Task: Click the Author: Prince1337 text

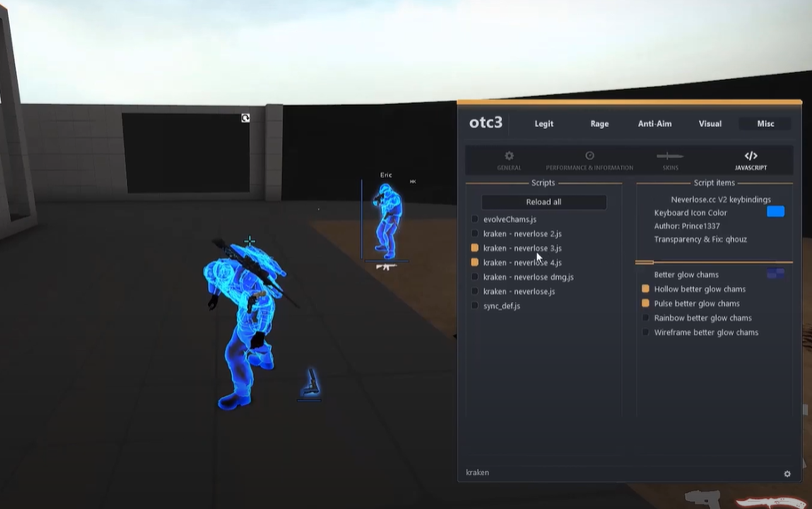Action: tap(687, 226)
